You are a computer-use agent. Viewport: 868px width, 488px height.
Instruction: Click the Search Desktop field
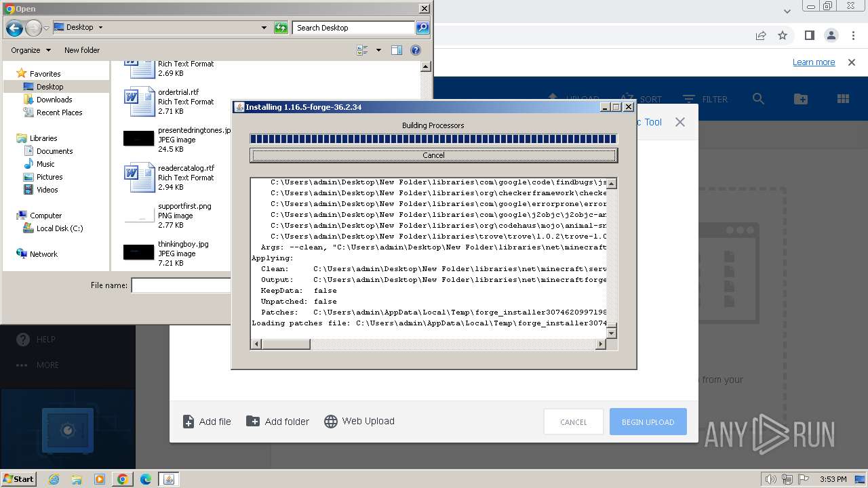[354, 28]
